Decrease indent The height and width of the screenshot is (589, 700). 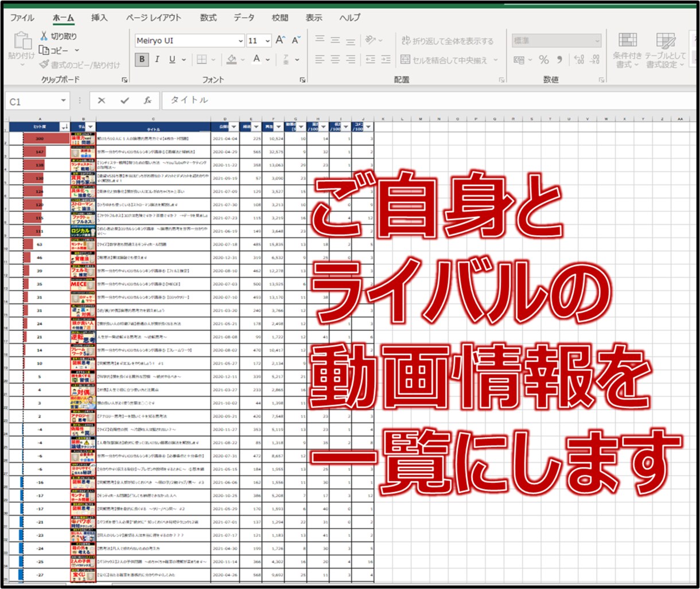[371, 59]
